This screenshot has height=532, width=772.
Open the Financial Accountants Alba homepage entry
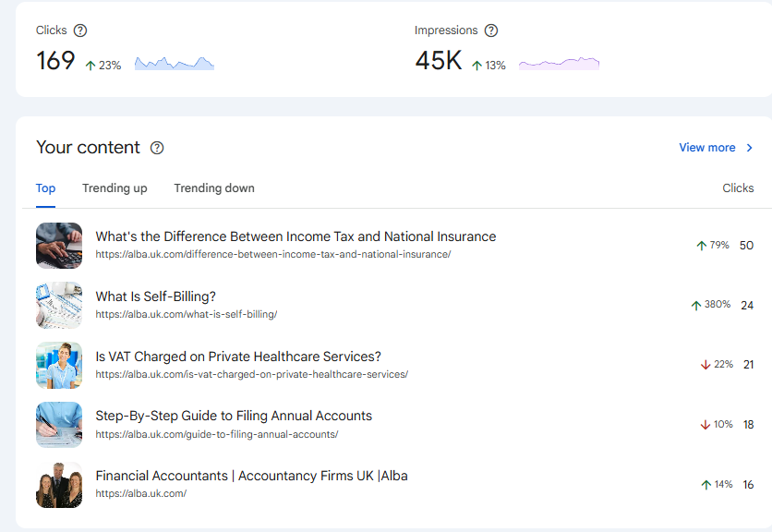pyautogui.click(x=251, y=476)
